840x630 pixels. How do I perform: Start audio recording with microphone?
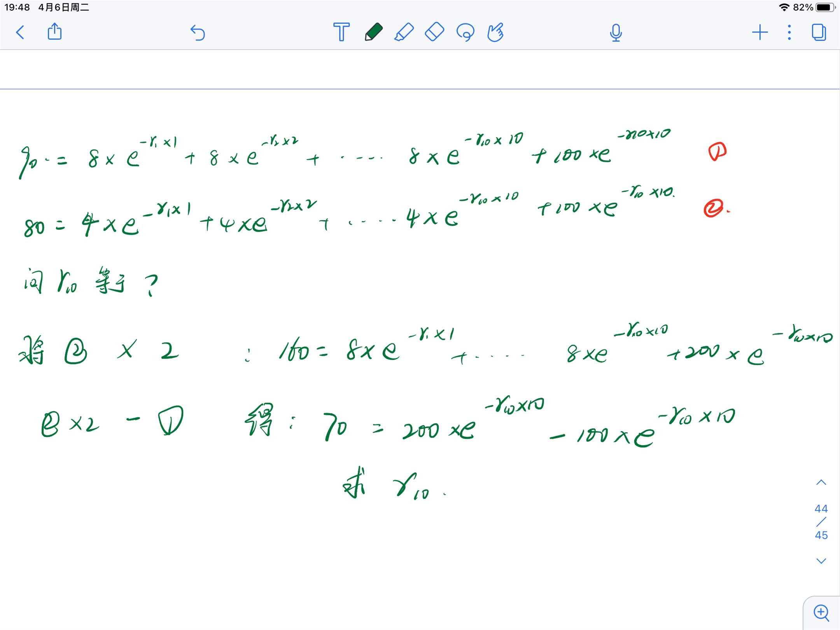point(616,33)
